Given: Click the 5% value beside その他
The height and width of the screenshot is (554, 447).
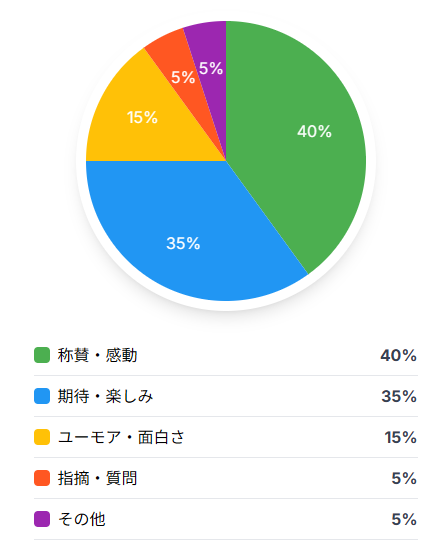Looking at the screenshot, I should coord(404,519).
